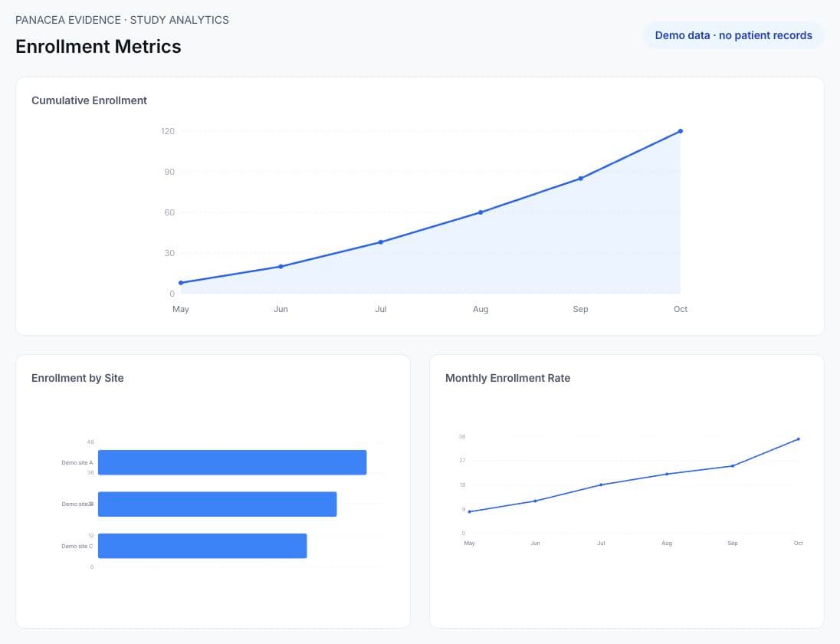This screenshot has height=644, width=840.
Task: Click the Sep x-axis label in Monthly Enrollment Rate
Action: point(733,544)
